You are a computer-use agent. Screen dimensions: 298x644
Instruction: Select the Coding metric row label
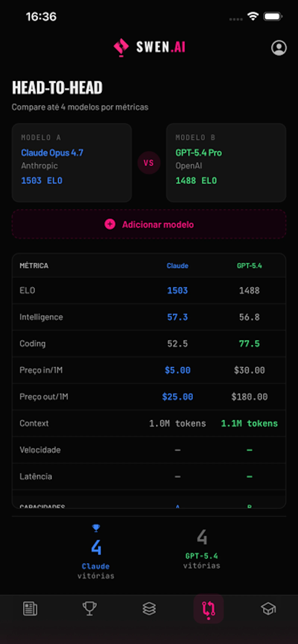tap(32, 344)
